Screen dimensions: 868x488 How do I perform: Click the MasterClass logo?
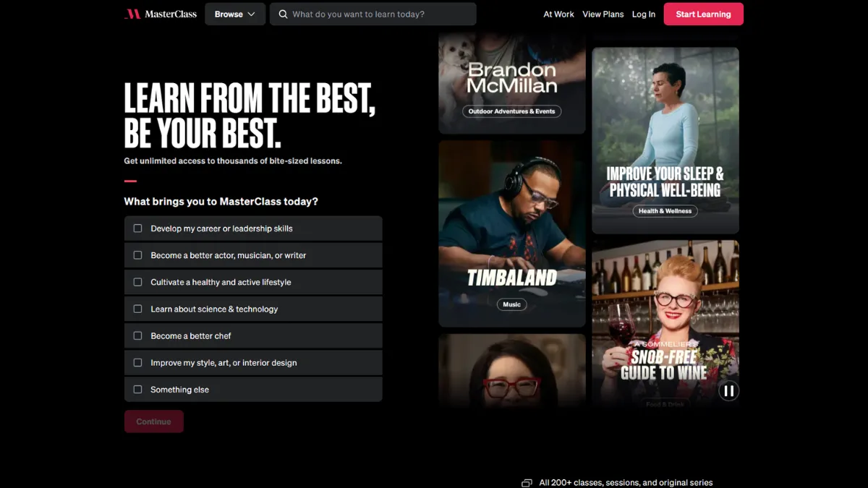pos(161,14)
